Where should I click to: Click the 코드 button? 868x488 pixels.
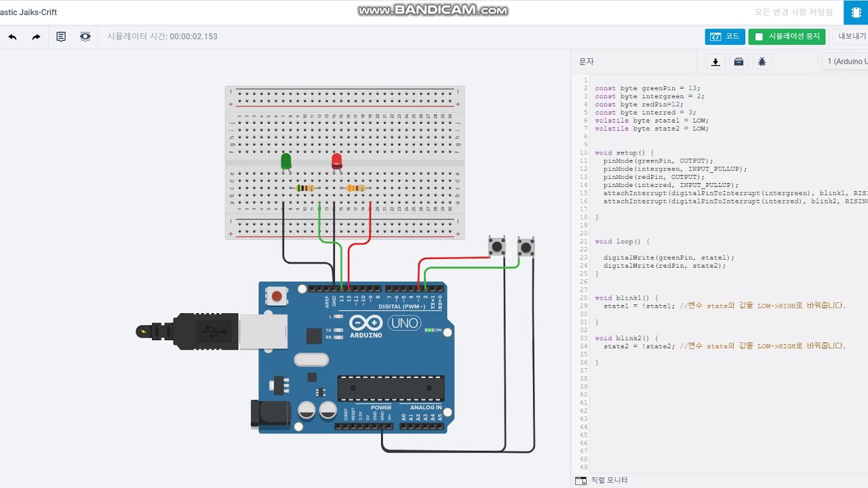pos(725,37)
